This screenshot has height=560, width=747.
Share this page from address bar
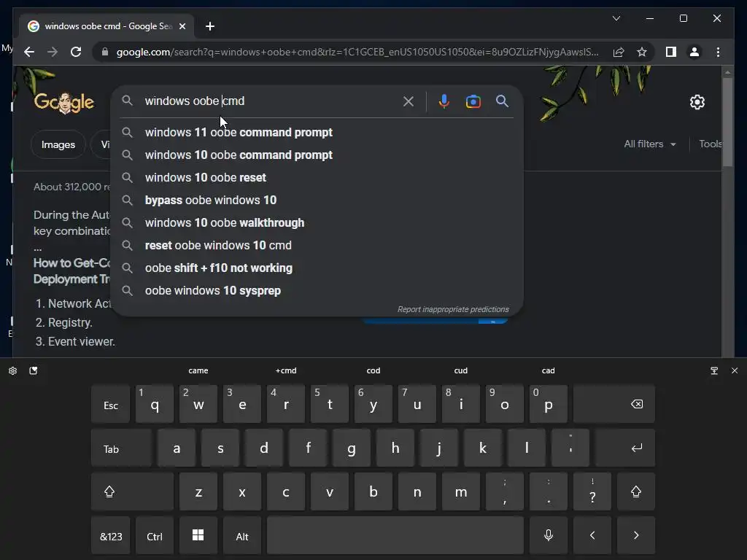coord(619,52)
